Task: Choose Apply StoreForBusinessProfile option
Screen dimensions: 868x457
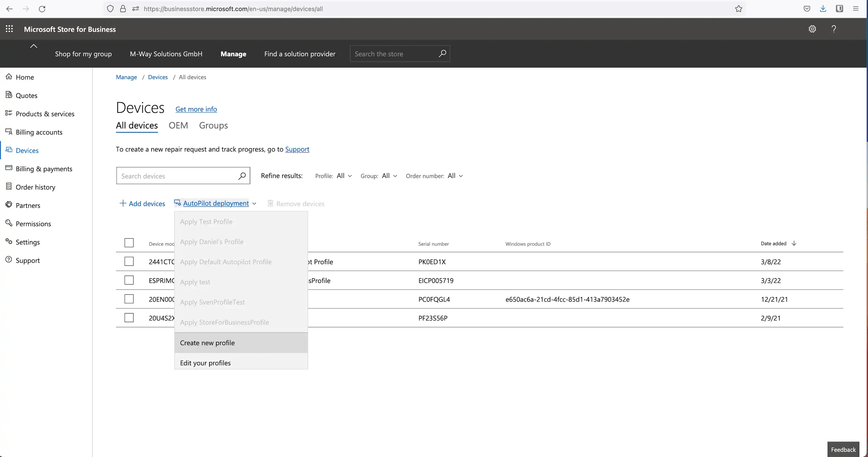Action: point(241,322)
